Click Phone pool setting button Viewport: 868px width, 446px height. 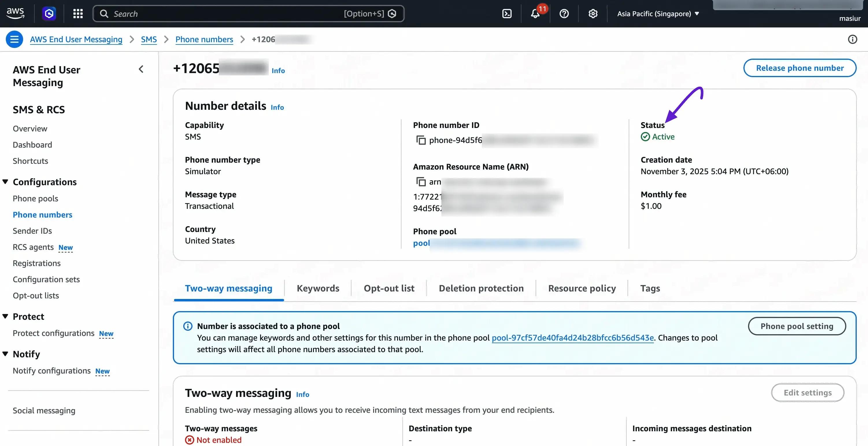(797, 326)
